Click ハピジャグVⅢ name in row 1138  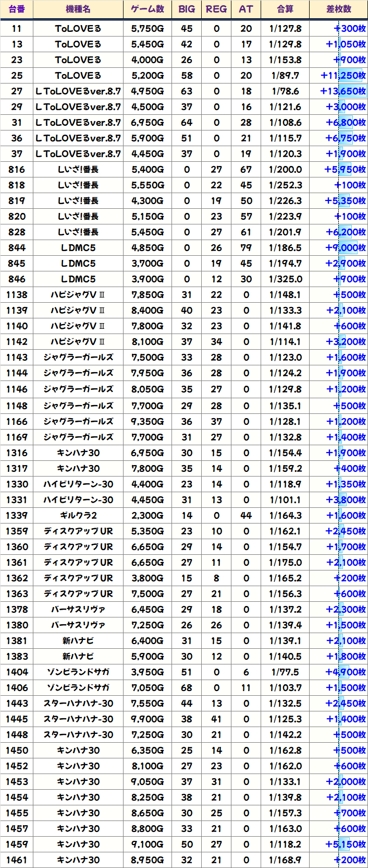click(x=78, y=295)
